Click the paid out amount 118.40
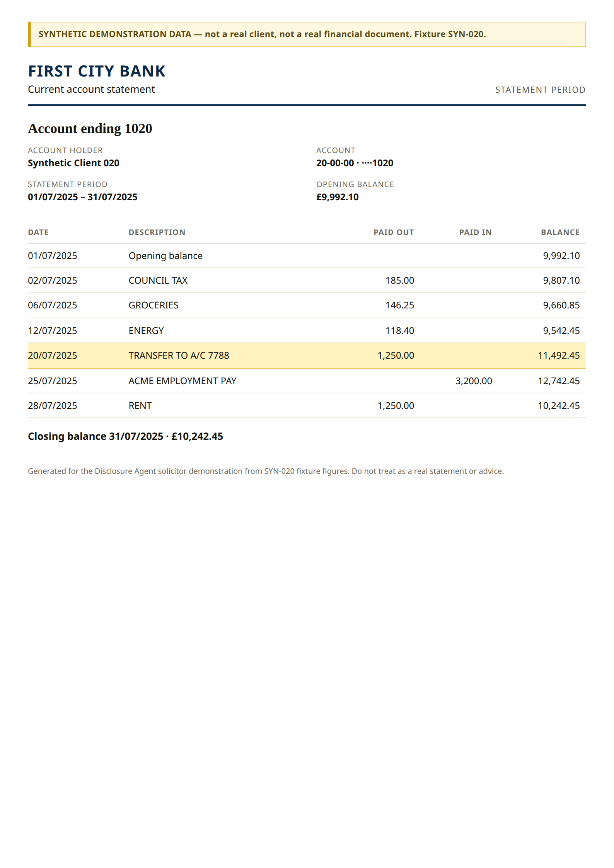The image size is (614, 868). 400,331
